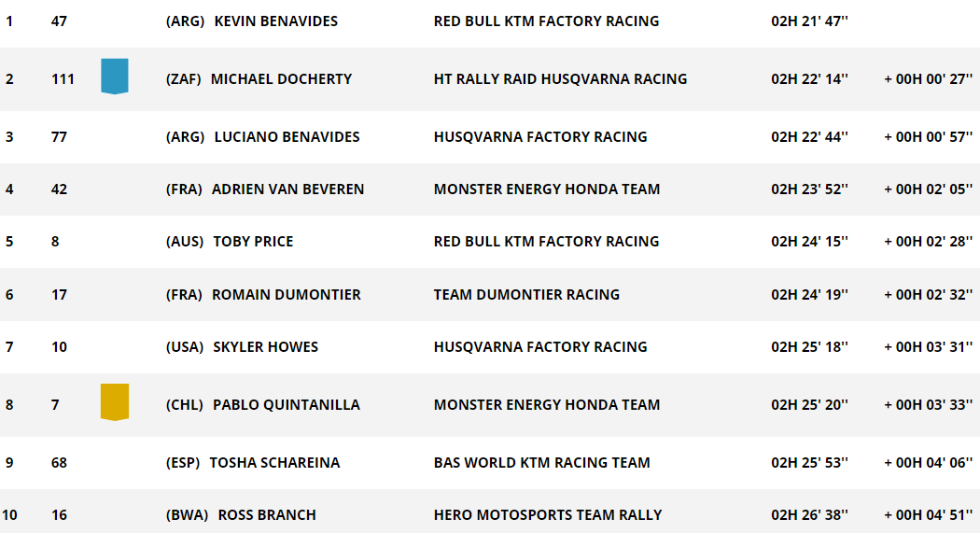Click the gap + 00H 04' 51''
Screen dimensions: 980x533
pos(928,515)
